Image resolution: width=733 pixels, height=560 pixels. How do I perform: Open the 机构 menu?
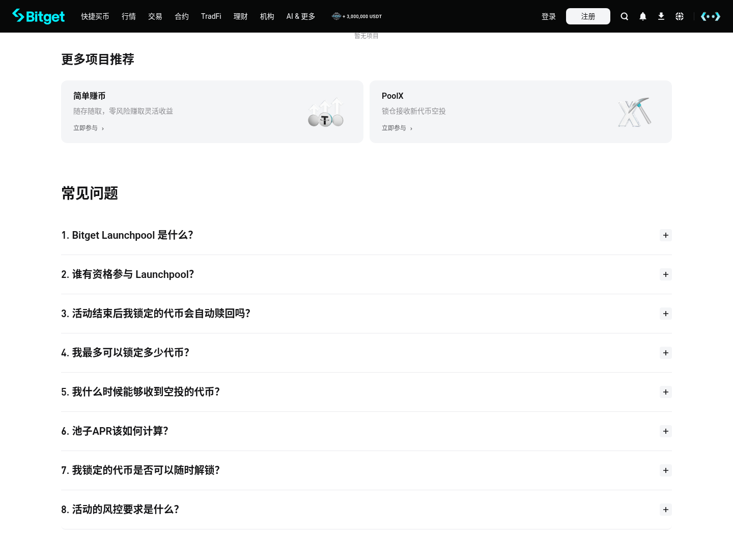267,16
